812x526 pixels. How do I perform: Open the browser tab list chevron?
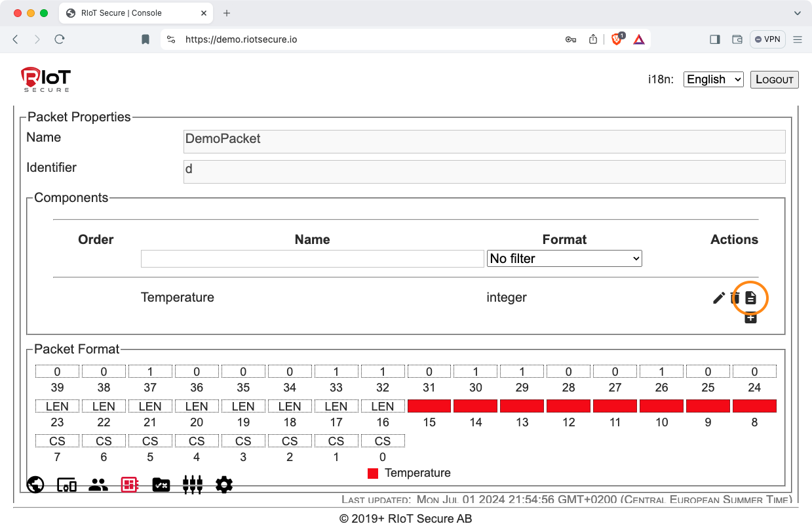tap(797, 13)
